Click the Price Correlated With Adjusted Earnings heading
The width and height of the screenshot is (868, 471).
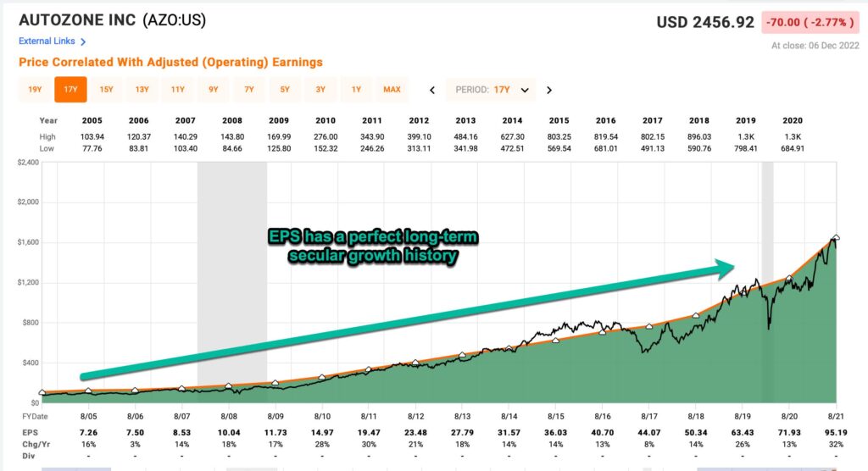click(x=170, y=62)
